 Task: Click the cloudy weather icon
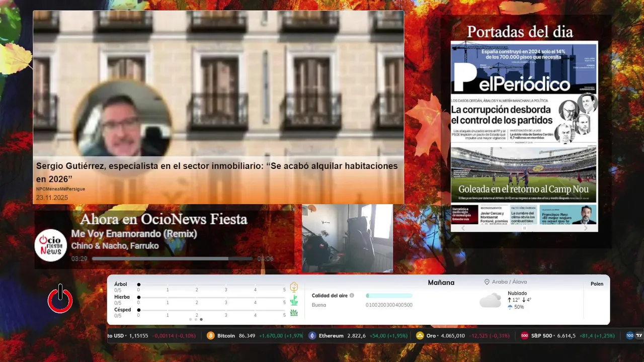click(490, 300)
